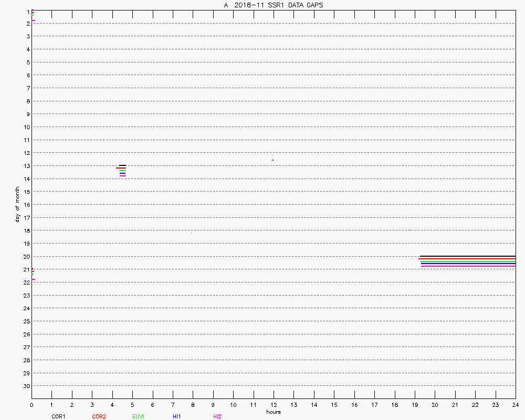The image size is (525, 420).
Task: Click the 'hours' x-axis label
Action: [273, 412]
